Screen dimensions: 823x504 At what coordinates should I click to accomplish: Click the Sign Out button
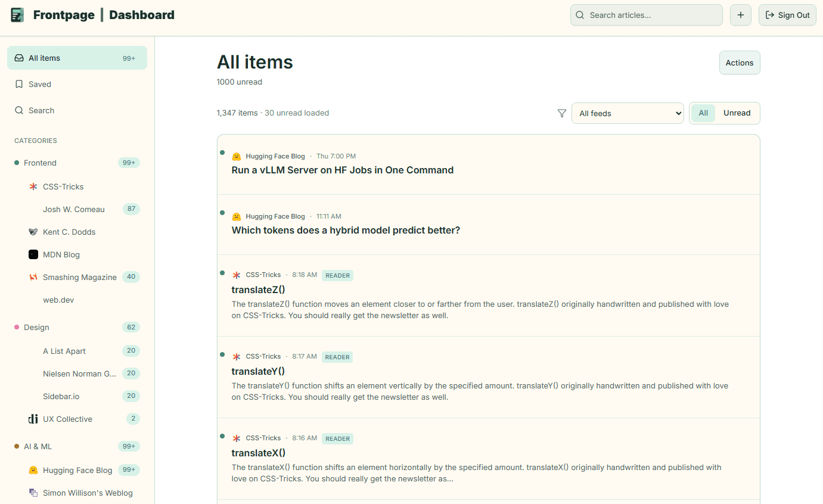pyautogui.click(x=787, y=15)
